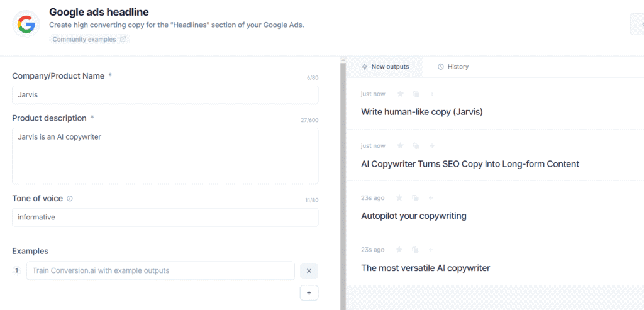Star 'The most versatile AI copywriter' output

(399, 250)
